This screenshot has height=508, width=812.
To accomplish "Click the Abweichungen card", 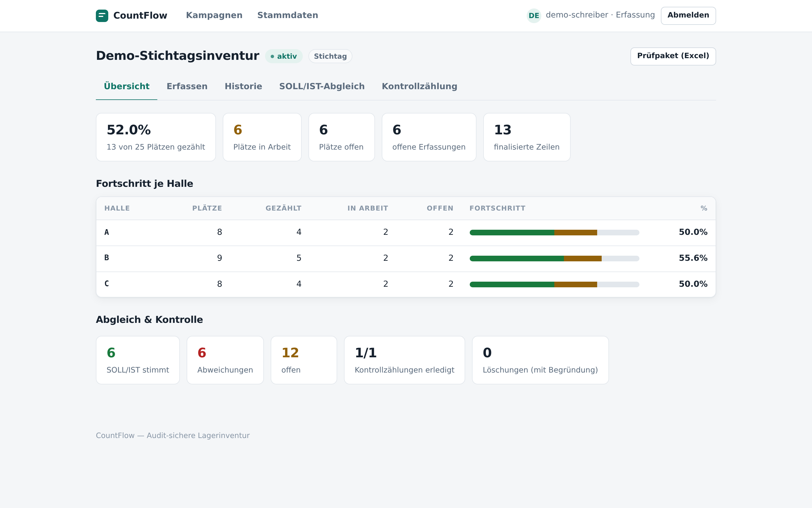I will [x=225, y=360].
